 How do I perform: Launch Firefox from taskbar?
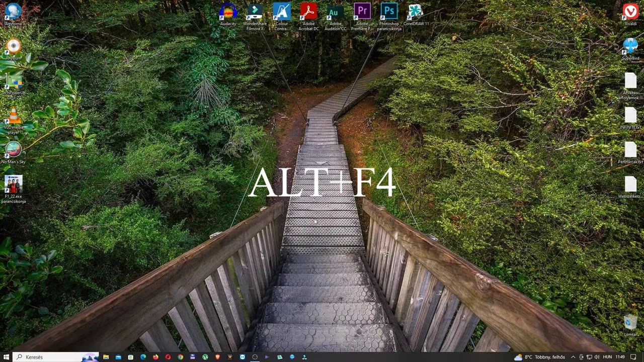point(155,357)
